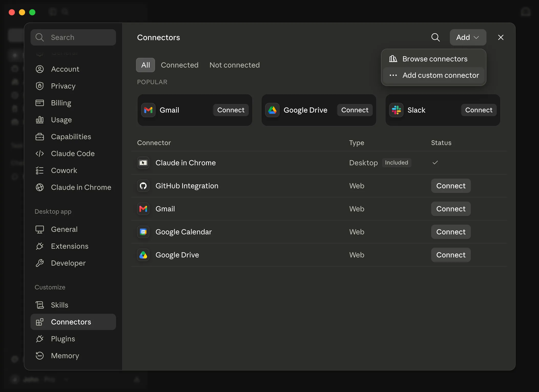
Task: Open the Claude Code settings section
Action: [73, 154]
